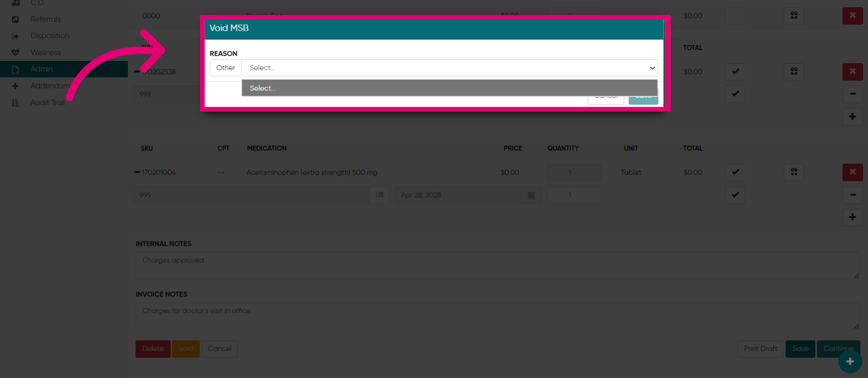
Task: Toggle the checkmark on Acetaminophen row
Action: 735,172
